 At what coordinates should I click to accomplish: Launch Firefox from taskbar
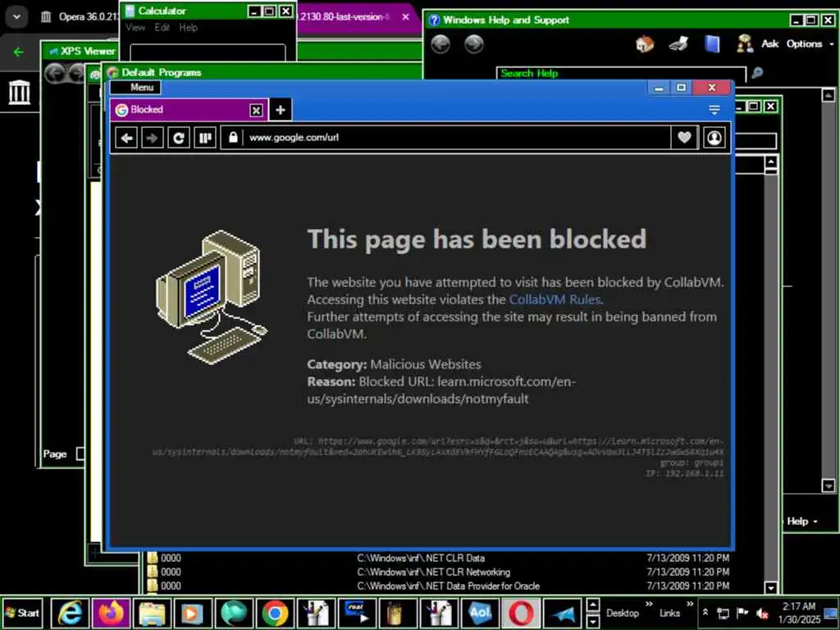[x=111, y=613]
